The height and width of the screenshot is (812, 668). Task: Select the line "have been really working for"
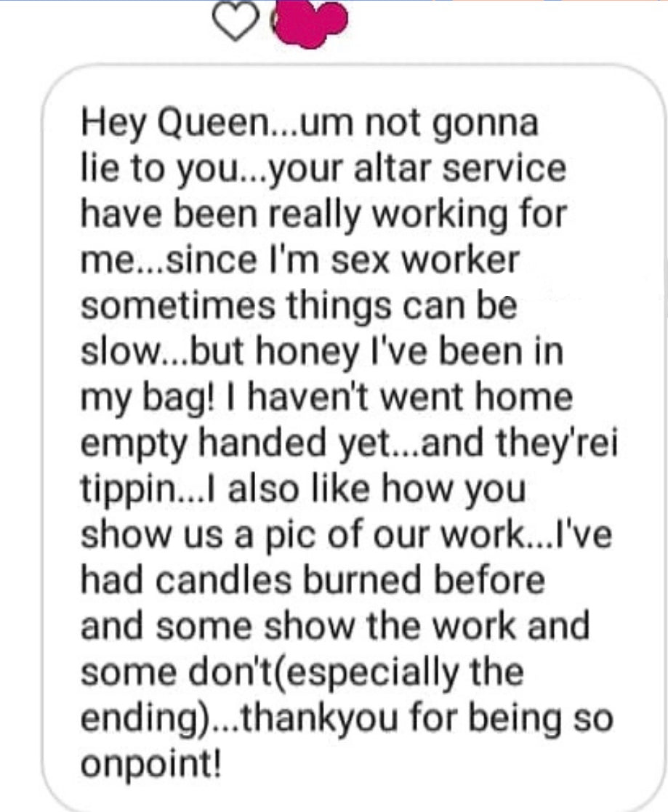[323, 217]
